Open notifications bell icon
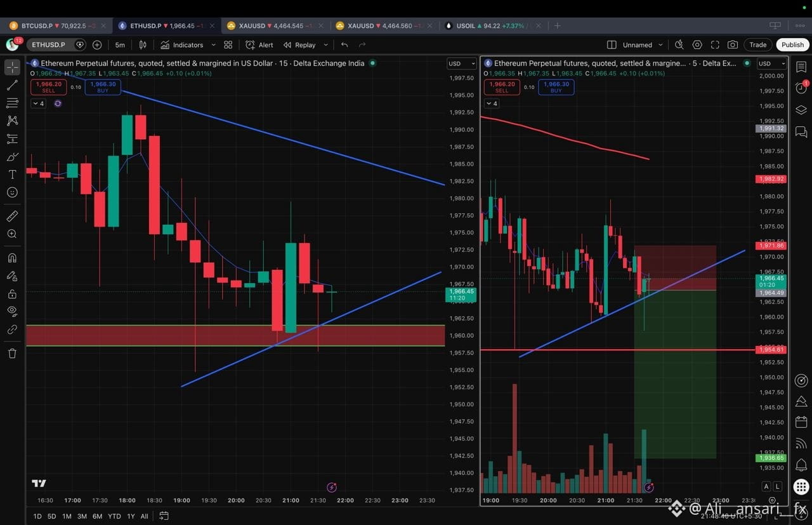This screenshot has width=812, height=525. point(801,465)
